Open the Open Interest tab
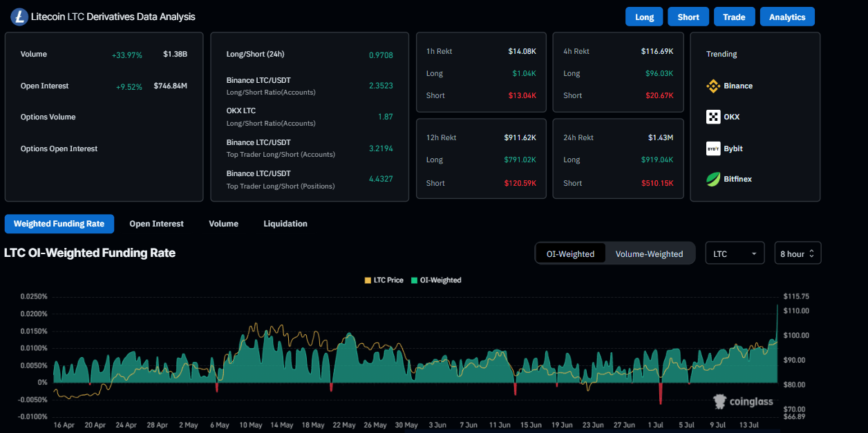Viewport: 868px width, 433px height. coord(156,223)
